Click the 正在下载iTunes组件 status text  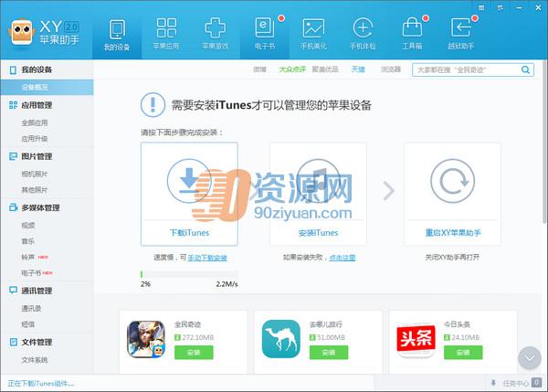pyautogui.click(x=41, y=383)
